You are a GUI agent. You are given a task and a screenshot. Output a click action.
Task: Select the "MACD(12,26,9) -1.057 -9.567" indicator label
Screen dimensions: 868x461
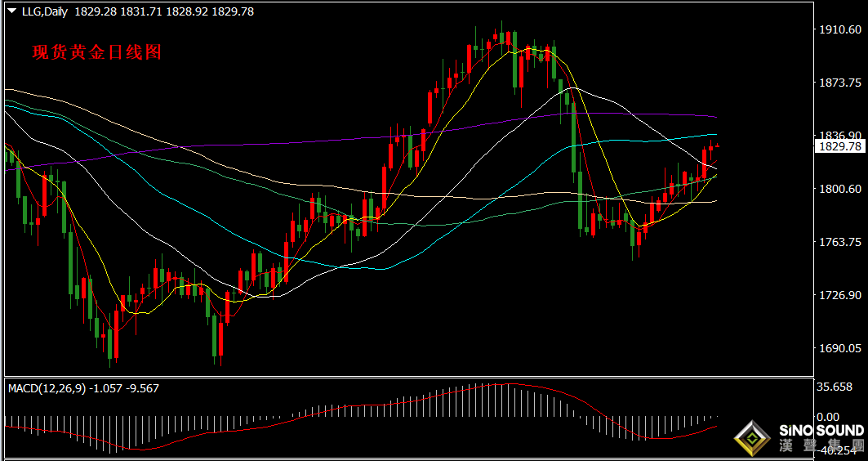(83, 388)
